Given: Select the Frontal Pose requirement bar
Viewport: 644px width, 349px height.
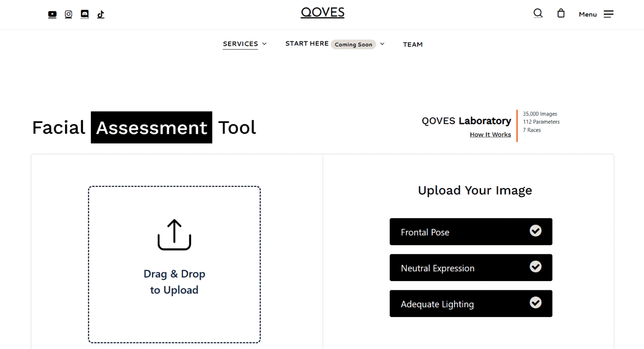Looking at the screenshot, I should 471,232.
